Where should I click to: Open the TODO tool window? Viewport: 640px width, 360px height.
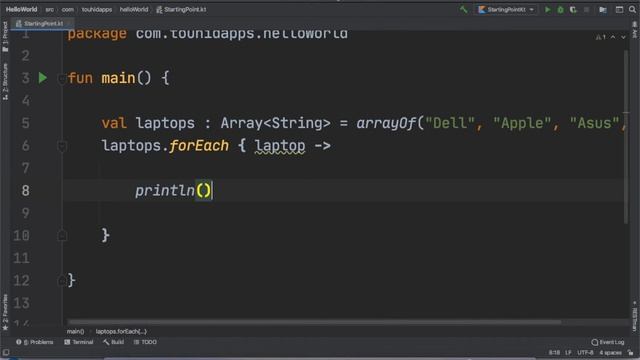tap(145, 342)
